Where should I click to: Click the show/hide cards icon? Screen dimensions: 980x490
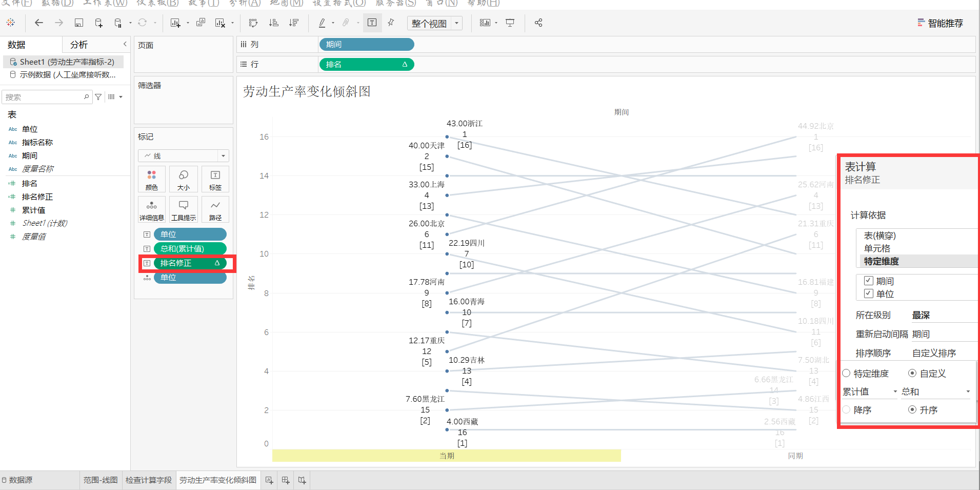coord(485,23)
